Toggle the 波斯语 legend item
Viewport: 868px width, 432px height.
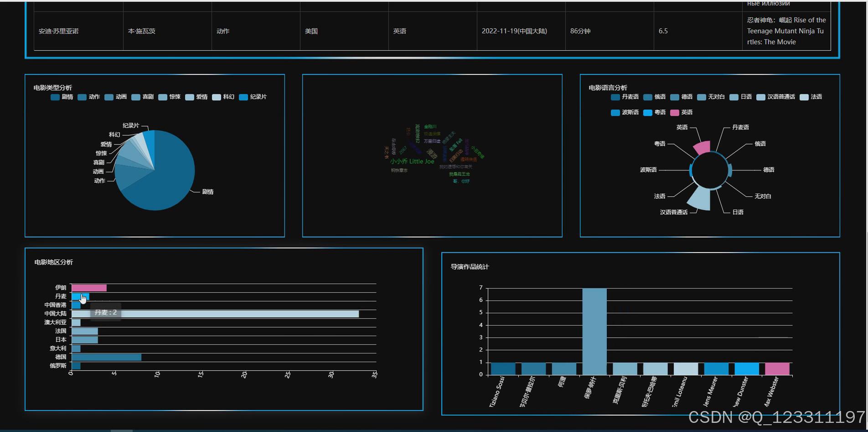pyautogui.click(x=625, y=113)
